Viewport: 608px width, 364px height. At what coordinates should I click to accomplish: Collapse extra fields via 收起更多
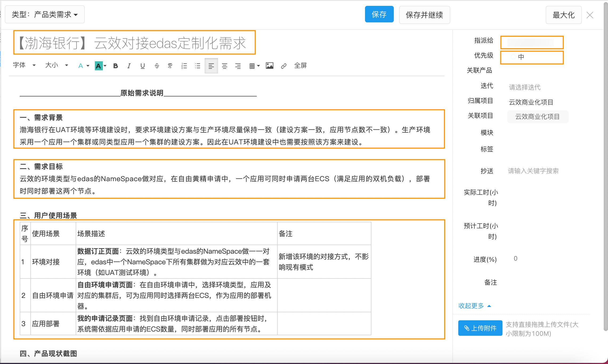(475, 306)
